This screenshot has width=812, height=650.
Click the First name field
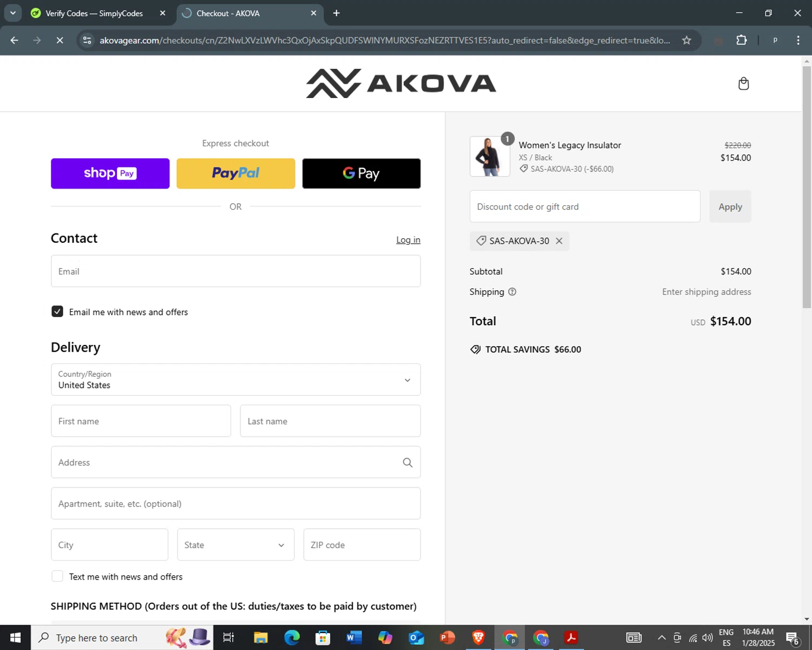(141, 421)
